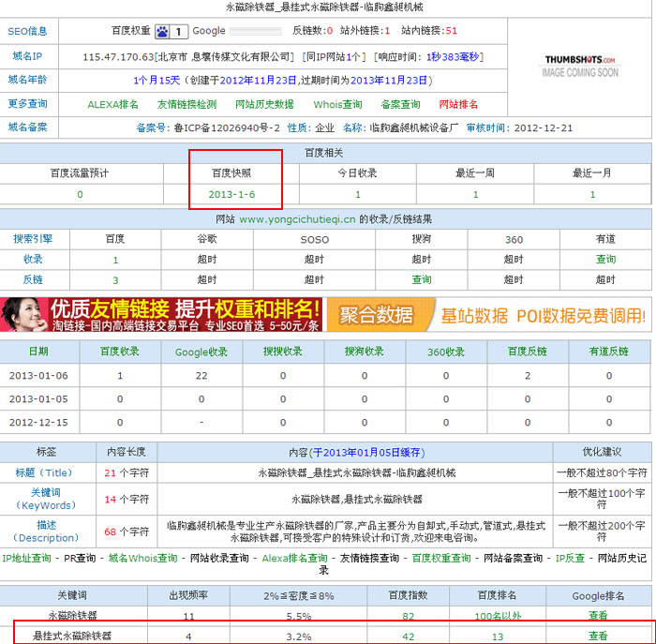Click the 百度流量预计 value 0

point(80,195)
